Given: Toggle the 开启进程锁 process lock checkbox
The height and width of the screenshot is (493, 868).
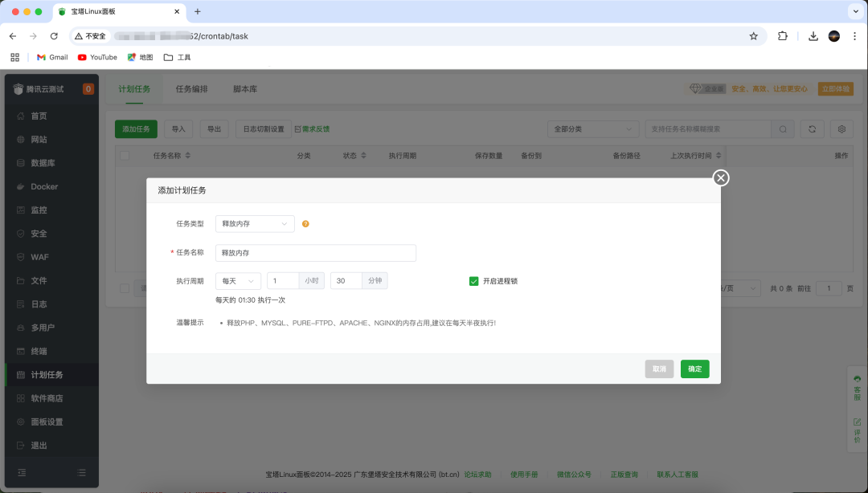Looking at the screenshot, I should point(474,281).
